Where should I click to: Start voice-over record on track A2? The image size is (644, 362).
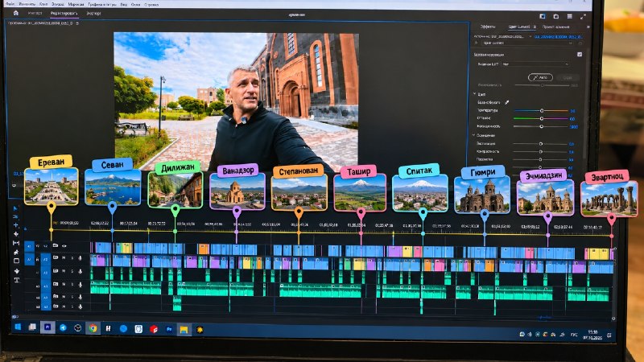(80, 271)
